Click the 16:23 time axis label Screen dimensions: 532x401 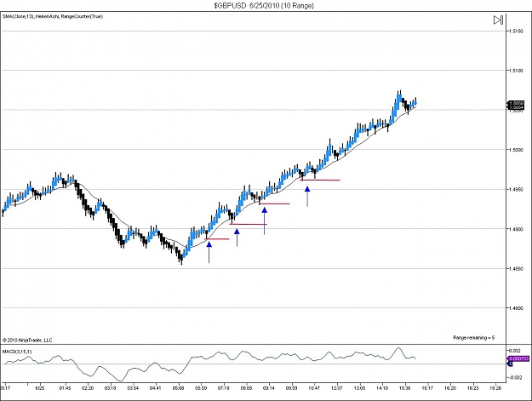coord(473,387)
